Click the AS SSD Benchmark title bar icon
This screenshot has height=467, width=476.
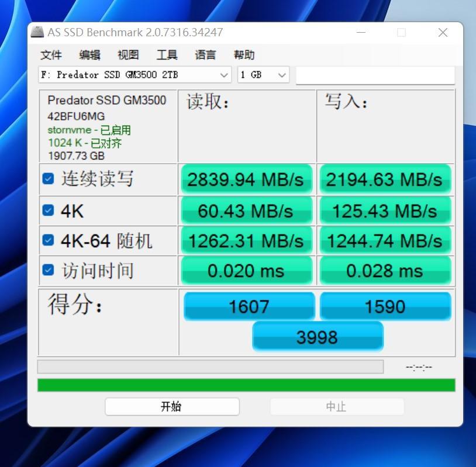click(37, 32)
